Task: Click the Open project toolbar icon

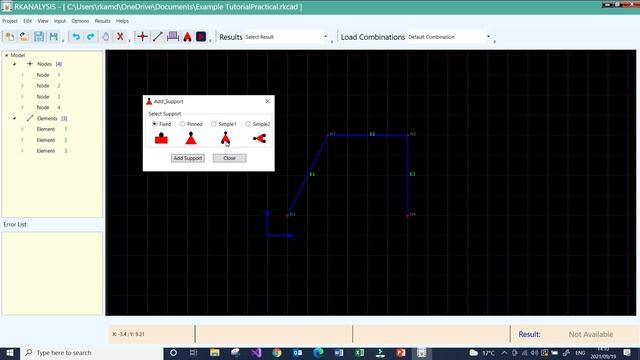Action: (24, 37)
